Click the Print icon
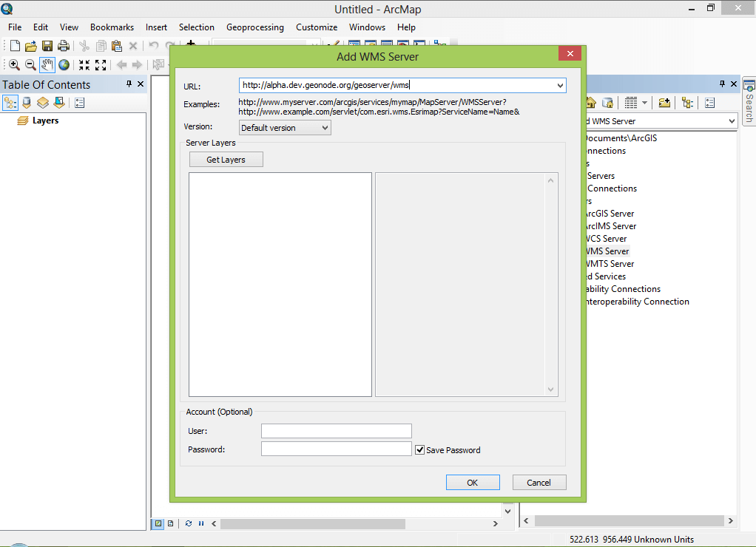This screenshot has width=756, height=547. point(64,46)
